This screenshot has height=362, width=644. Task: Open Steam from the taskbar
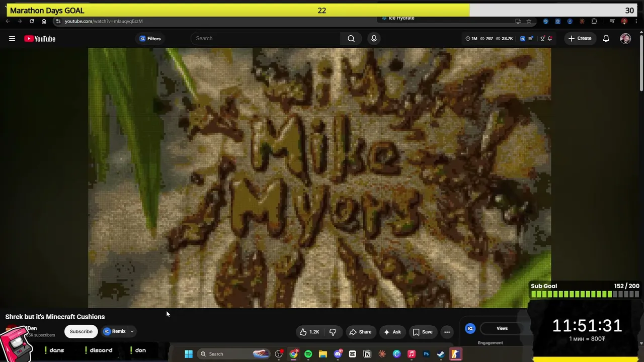[x=441, y=354]
